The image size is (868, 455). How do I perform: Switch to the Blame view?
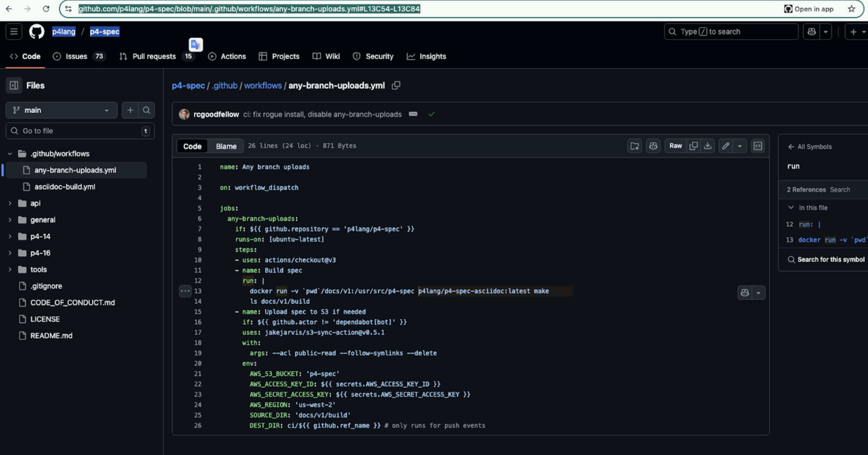226,146
